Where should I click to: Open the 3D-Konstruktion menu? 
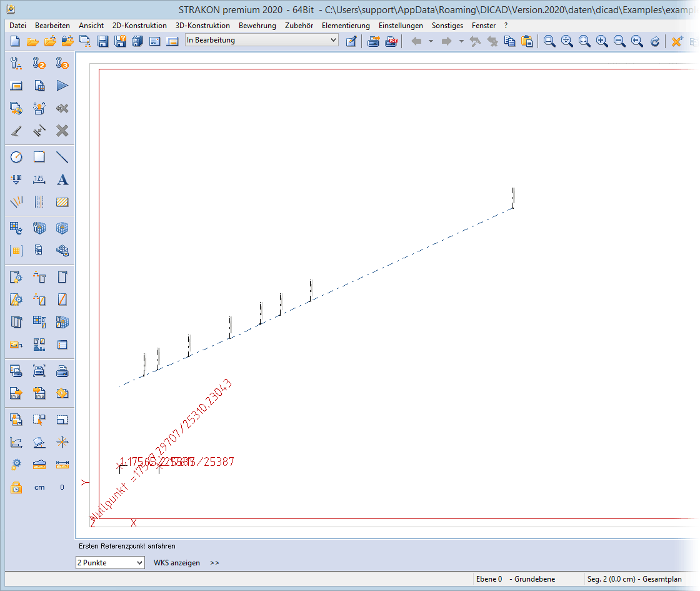coord(202,26)
